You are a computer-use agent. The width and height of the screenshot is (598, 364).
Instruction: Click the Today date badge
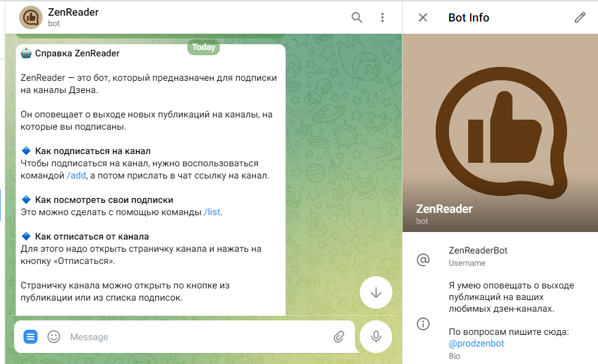click(x=204, y=47)
